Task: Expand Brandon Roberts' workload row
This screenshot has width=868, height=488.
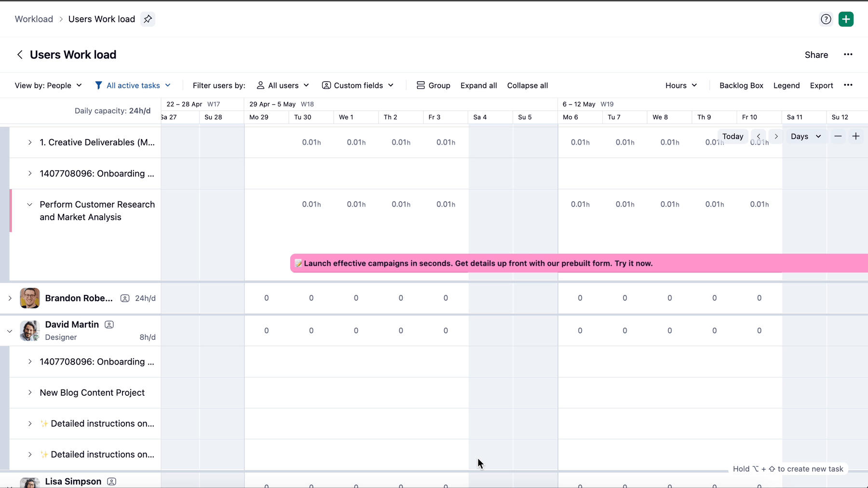Action: click(10, 298)
